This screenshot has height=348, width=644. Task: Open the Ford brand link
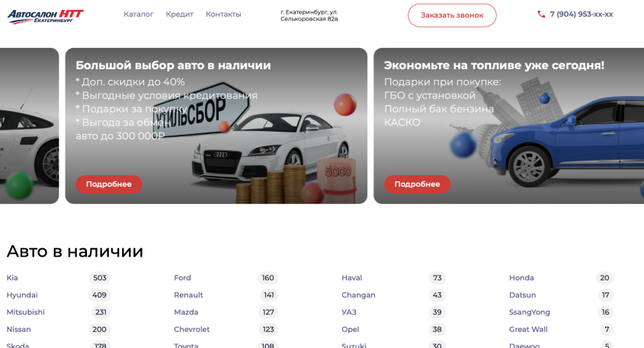point(182,278)
